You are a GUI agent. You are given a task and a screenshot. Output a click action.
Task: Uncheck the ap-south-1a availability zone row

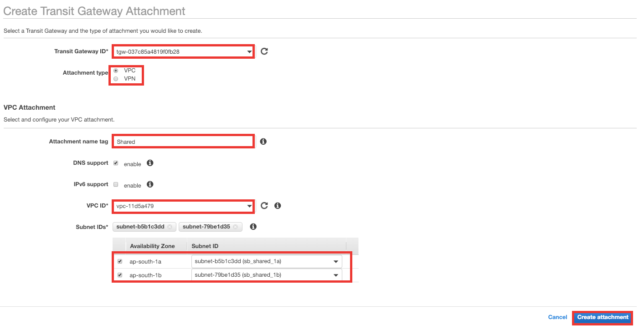[120, 261]
